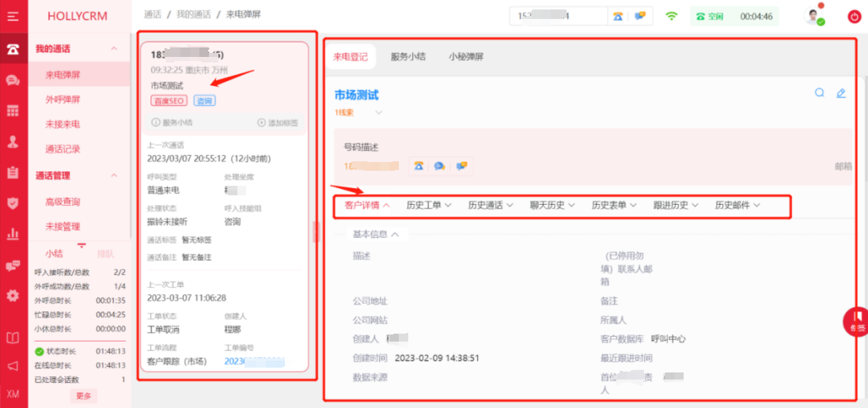Expand the 历史邮件 section
This screenshot has width=868, height=408.
[737, 205]
